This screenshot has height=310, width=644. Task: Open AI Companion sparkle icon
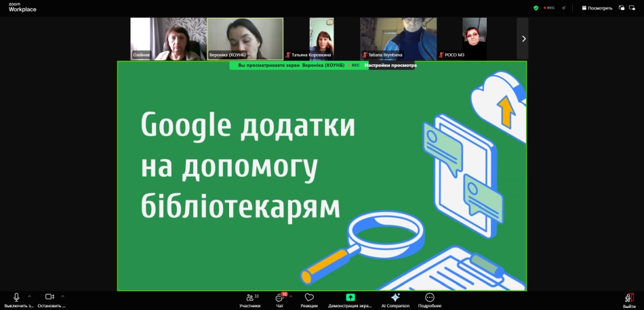(395, 299)
